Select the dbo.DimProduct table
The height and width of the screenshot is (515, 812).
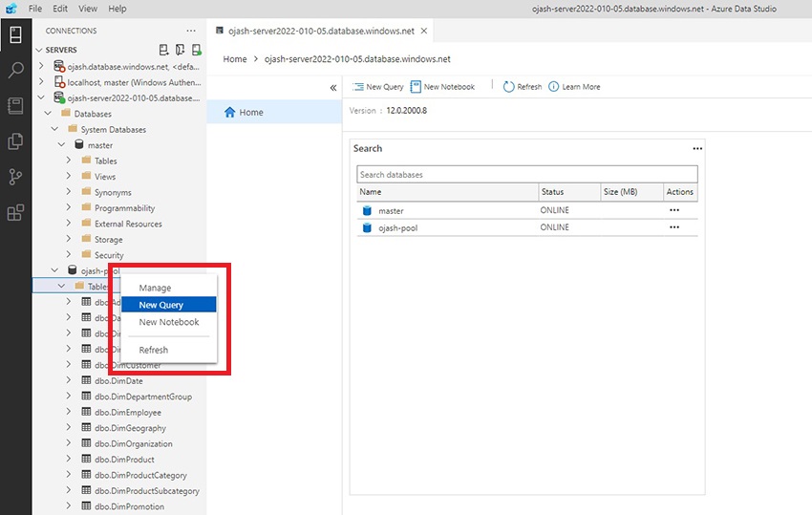[x=124, y=459]
